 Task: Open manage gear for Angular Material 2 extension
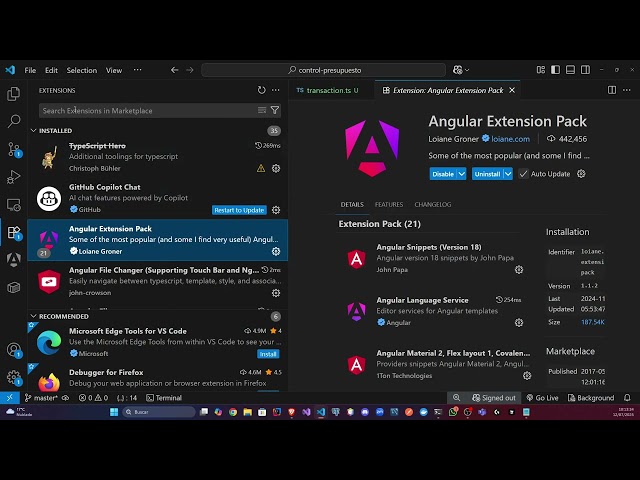527,376
